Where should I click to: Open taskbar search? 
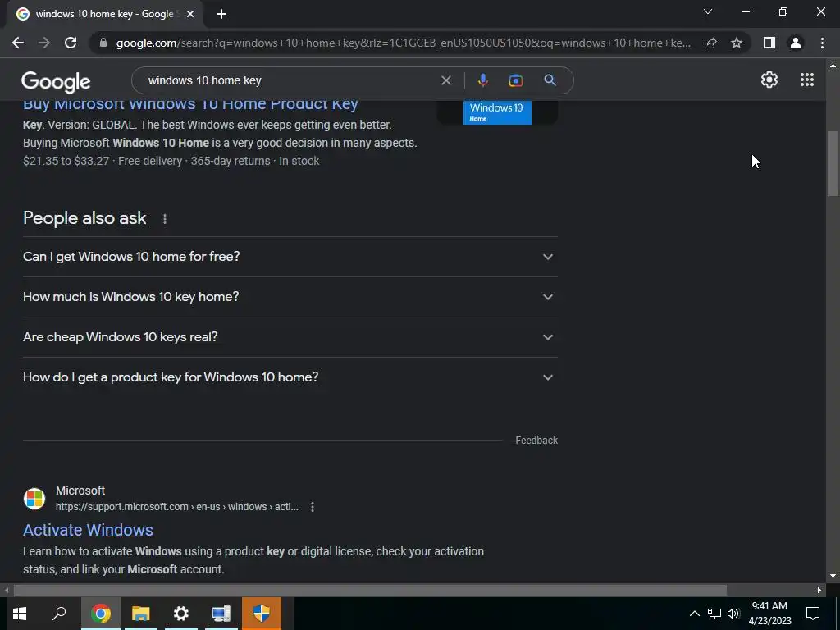(x=59, y=614)
